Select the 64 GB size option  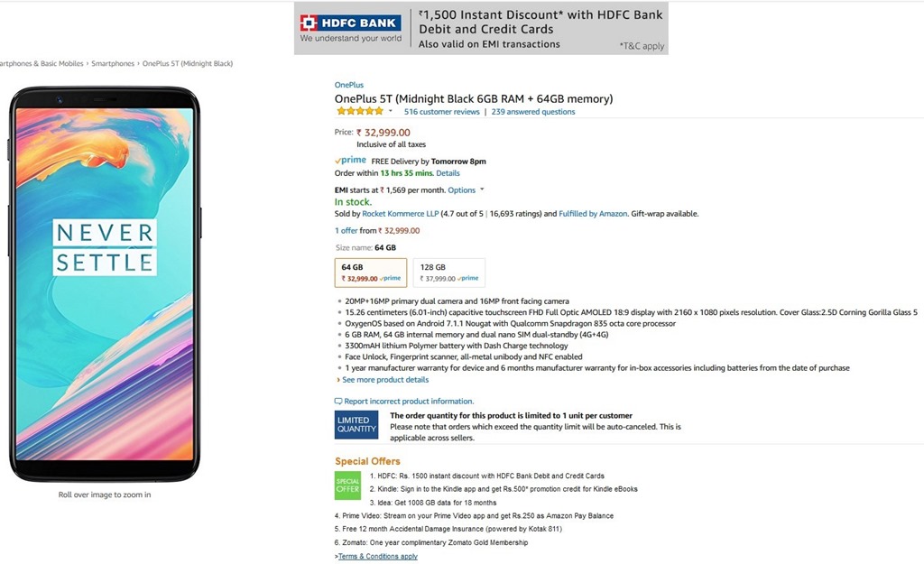371,273
